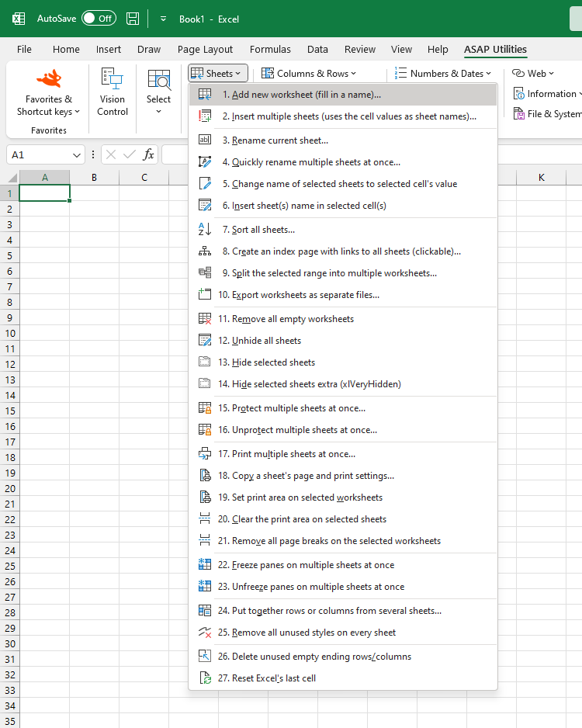Click the Save disk icon in title bar
582x728 pixels.
click(133, 19)
